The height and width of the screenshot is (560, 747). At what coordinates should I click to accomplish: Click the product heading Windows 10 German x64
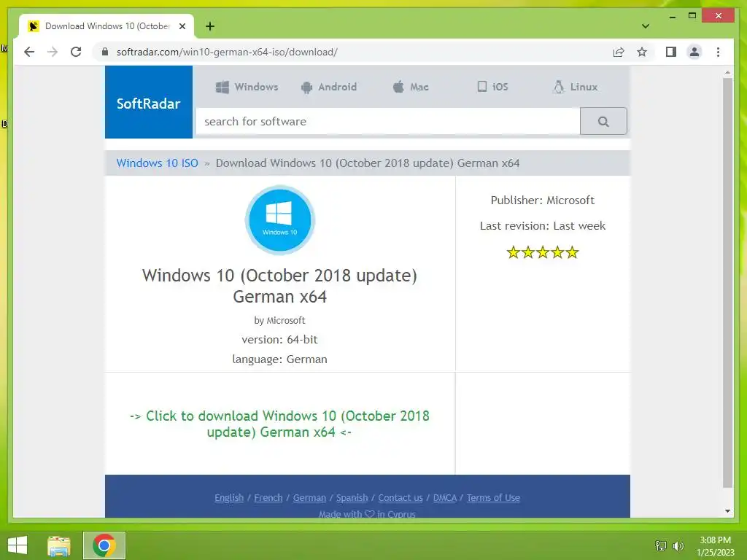[x=279, y=286]
